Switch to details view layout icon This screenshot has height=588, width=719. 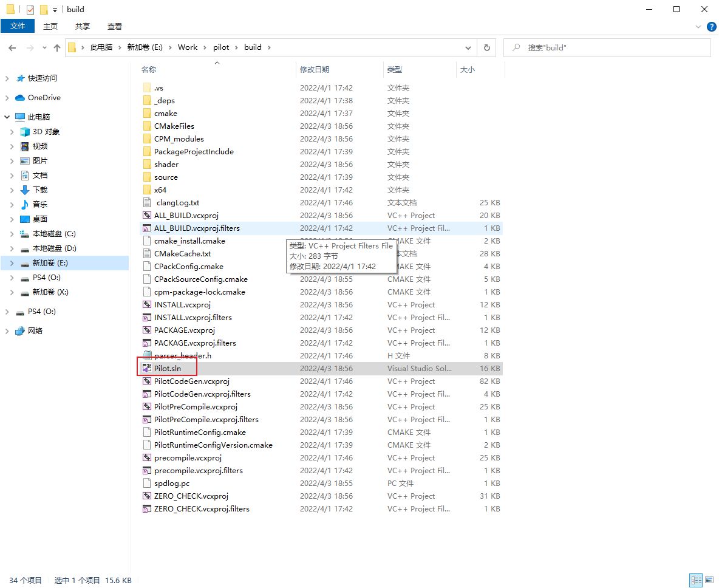pyautogui.click(x=696, y=580)
